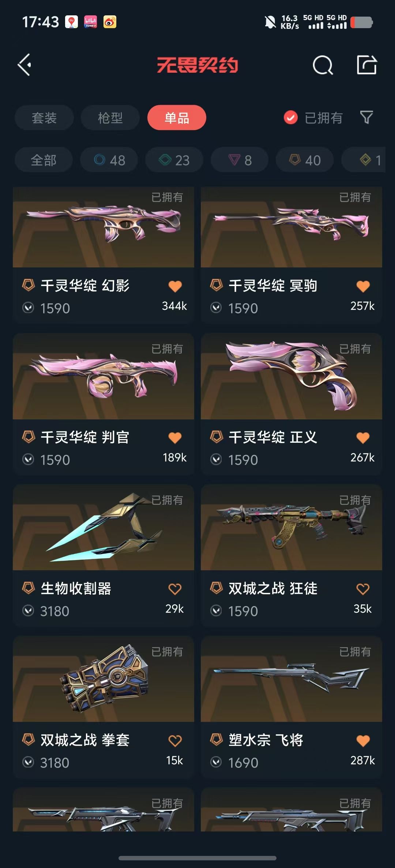Select the 单品 tab
Viewport: 395px width, 868px height.
point(177,118)
